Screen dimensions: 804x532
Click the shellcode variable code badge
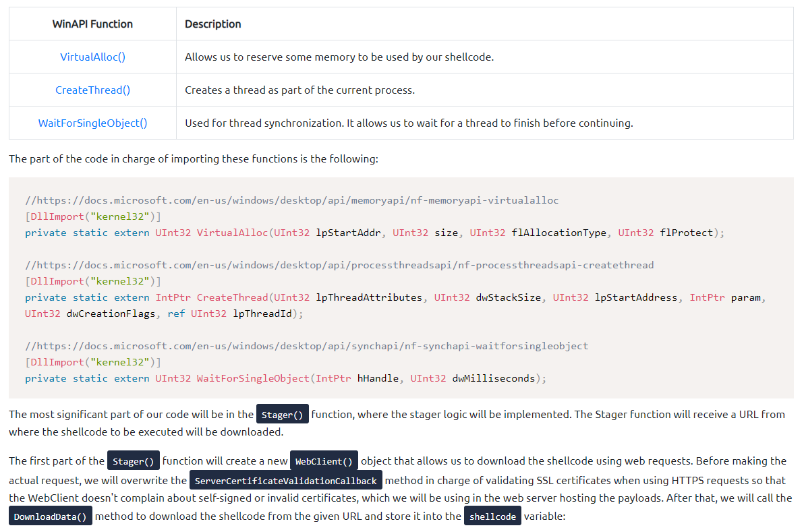click(492, 516)
